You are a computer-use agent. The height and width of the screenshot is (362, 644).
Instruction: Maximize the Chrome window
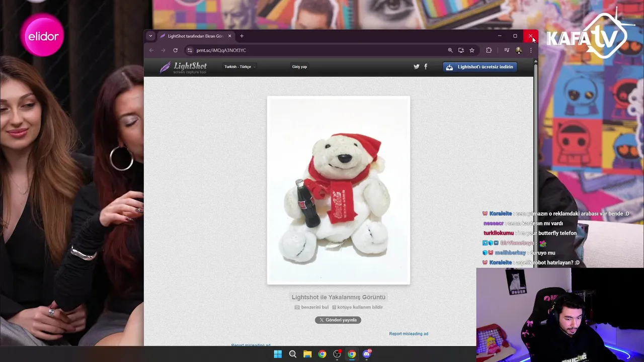click(515, 36)
